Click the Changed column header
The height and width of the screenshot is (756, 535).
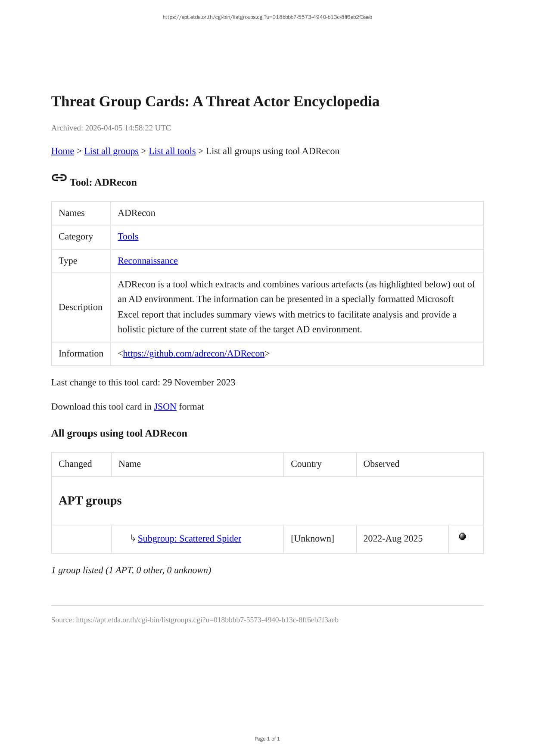coord(75,464)
